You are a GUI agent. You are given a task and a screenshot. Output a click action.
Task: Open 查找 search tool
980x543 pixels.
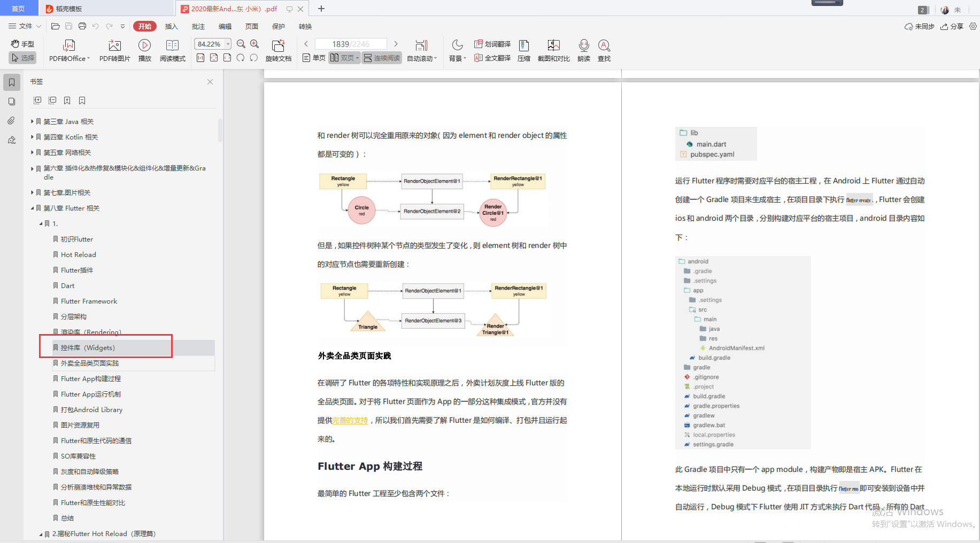(x=604, y=51)
